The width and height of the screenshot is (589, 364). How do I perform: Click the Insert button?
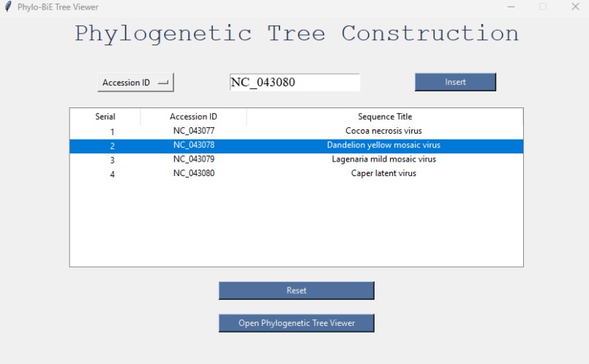[455, 82]
